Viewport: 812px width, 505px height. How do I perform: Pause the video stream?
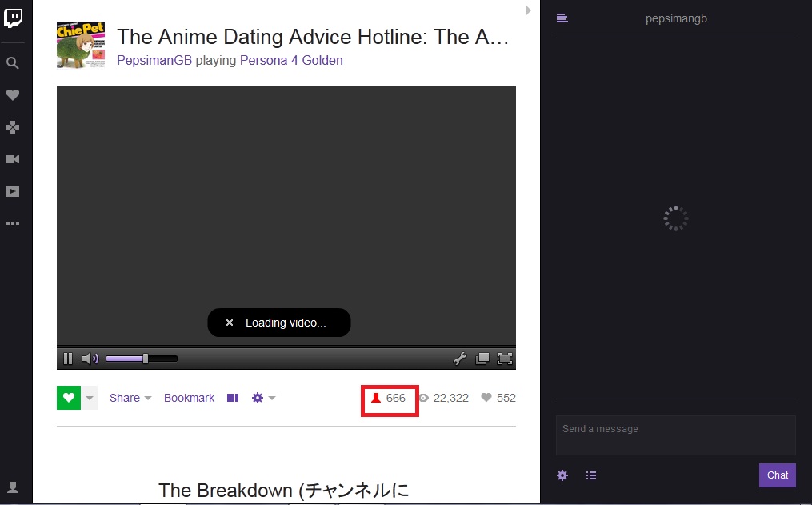[68, 359]
